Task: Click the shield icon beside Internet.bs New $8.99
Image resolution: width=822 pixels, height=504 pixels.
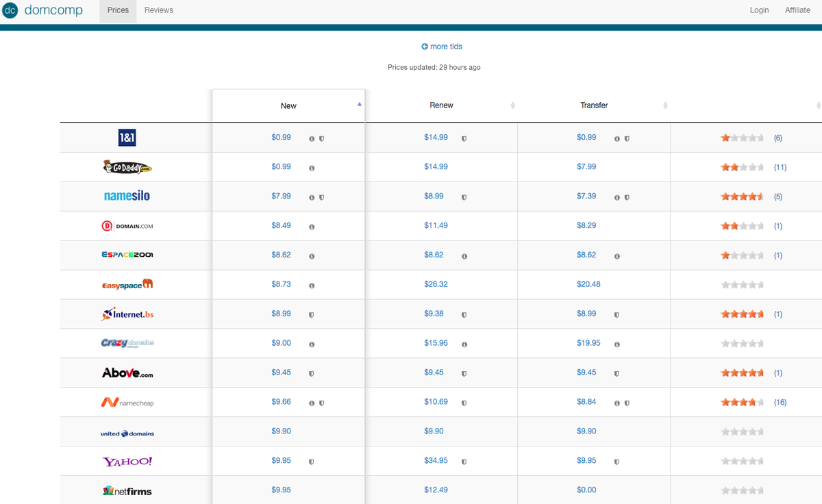Action: click(x=312, y=315)
